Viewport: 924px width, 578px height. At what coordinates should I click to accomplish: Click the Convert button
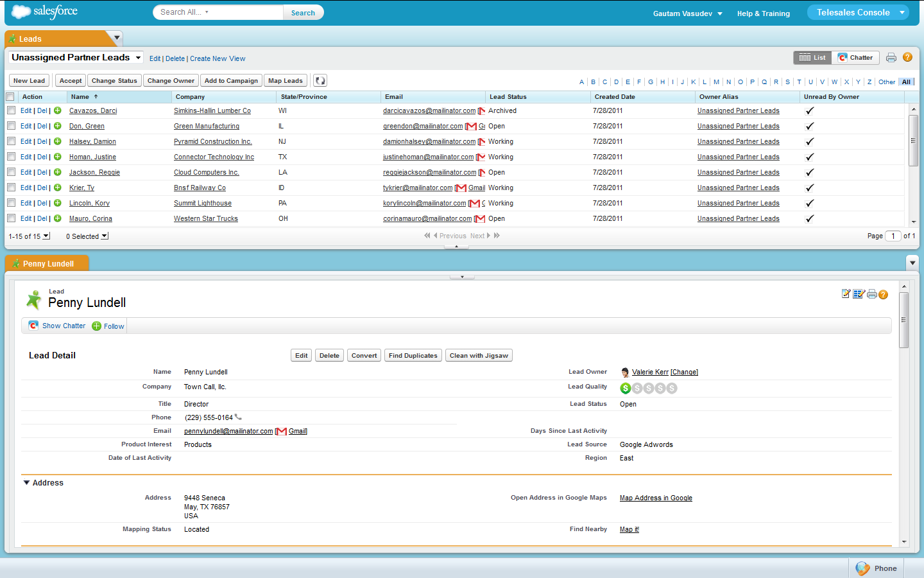click(x=364, y=356)
